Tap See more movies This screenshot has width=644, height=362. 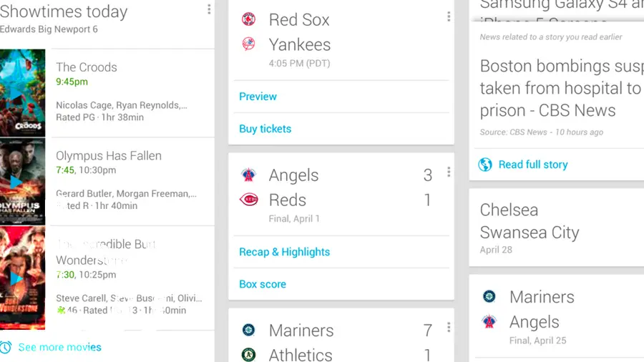[60, 347]
